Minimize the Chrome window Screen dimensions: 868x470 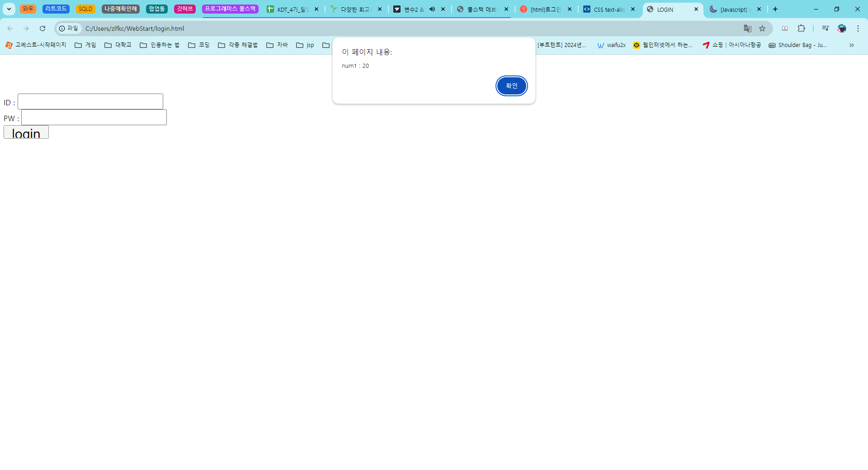816,9
